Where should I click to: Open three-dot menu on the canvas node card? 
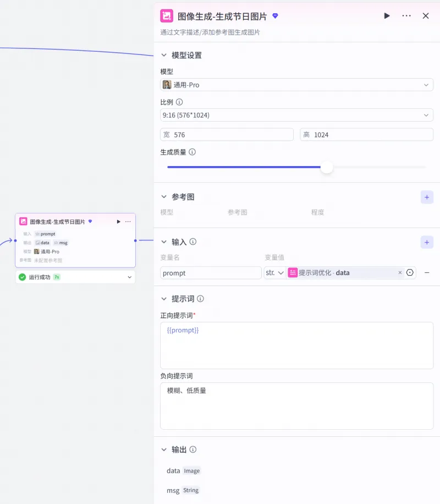128,222
